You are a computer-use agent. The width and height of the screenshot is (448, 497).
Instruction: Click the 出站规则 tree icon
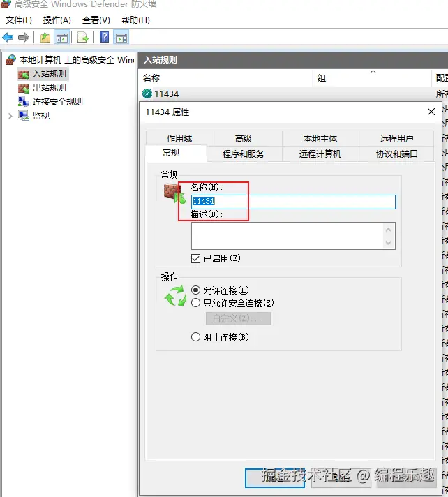[x=24, y=88]
